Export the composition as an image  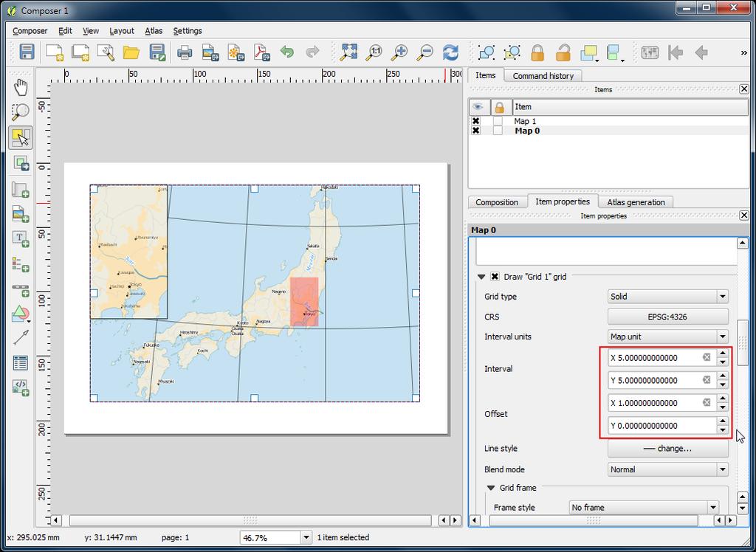pyautogui.click(x=210, y=52)
